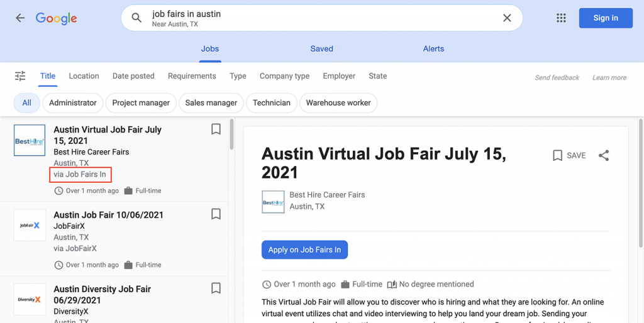
Task: Click 'via Job Fairs In' text
Action: (80, 175)
